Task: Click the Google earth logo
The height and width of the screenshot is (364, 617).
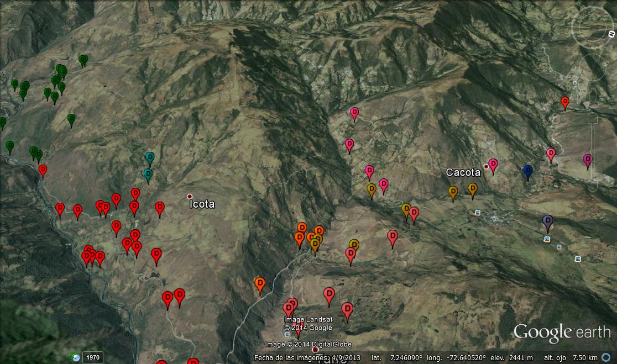Action: [562, 332]
